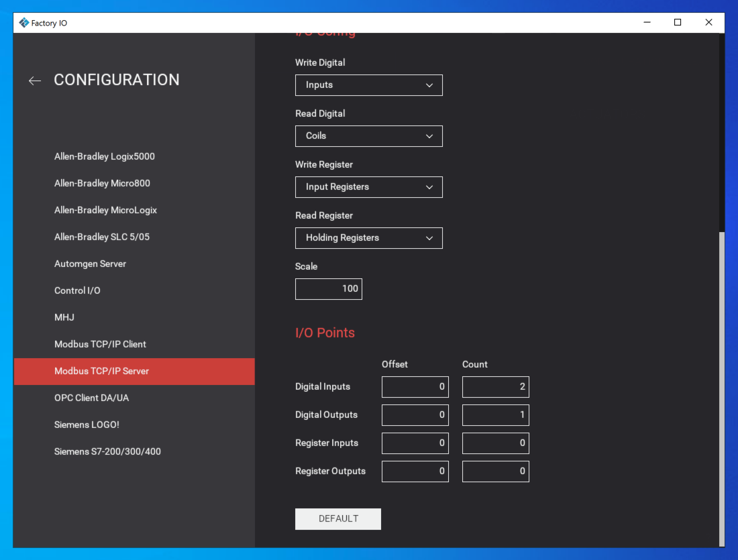
Task: Expand the Write Register dropdown
Action: click(368, 187)
